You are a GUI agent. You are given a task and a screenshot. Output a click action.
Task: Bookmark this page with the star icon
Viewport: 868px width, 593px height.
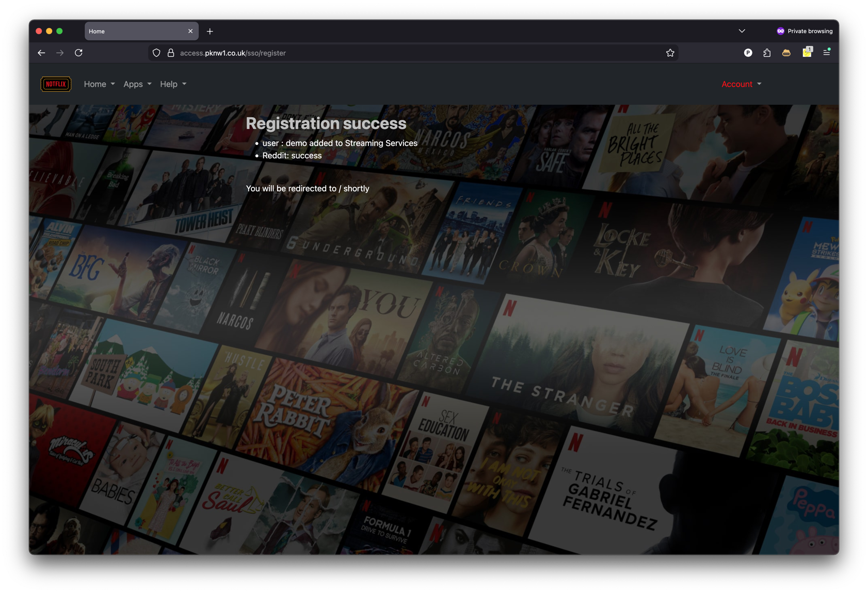coord(670,53)
